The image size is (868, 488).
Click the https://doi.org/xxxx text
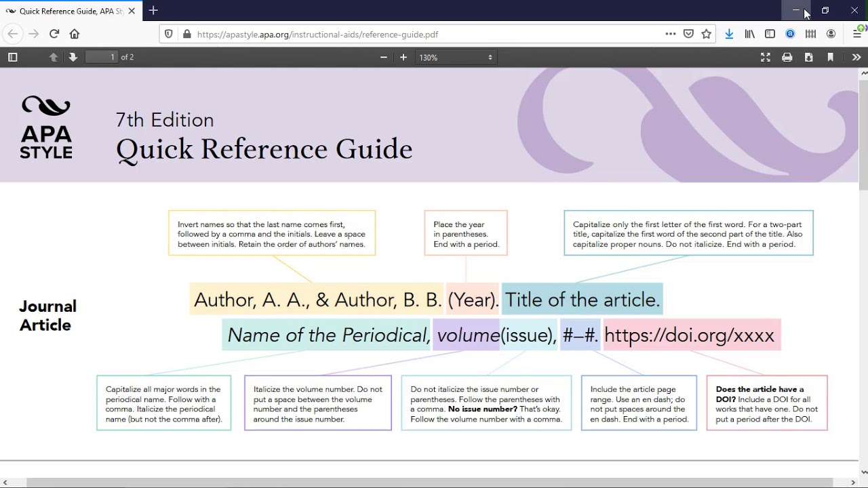tap(689, 335)
